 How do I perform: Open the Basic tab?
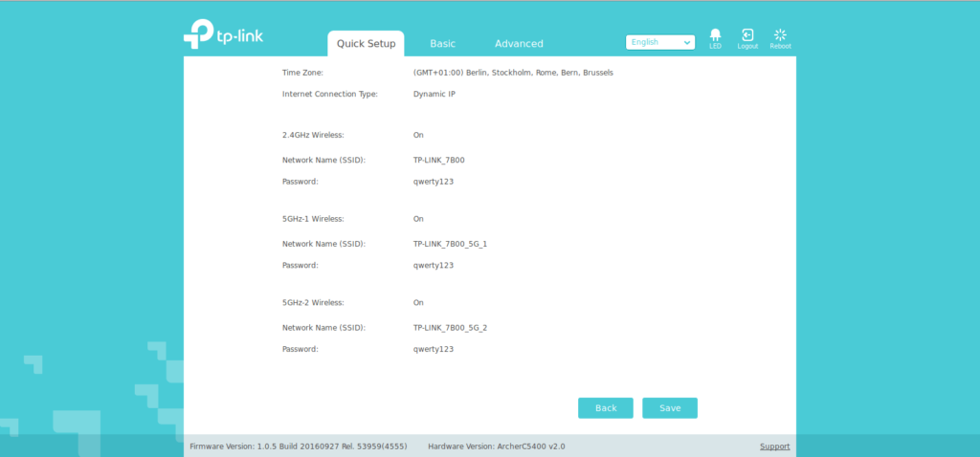442,44
